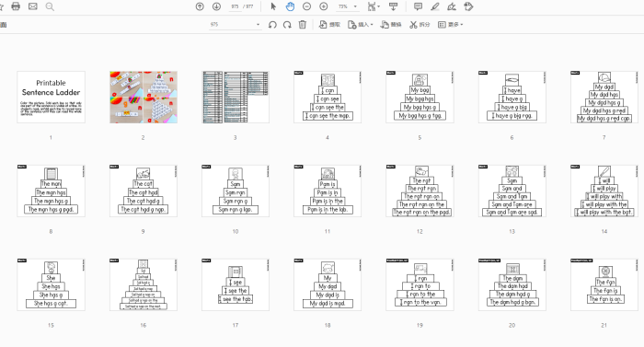Open the Insert pages dropdown

click(361, 25)
